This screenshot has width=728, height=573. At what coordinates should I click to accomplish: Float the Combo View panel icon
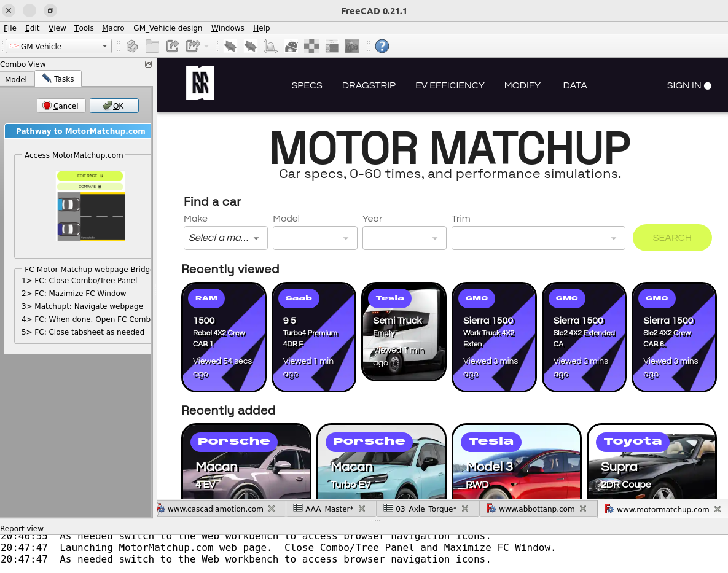click(x=148, y=64)
